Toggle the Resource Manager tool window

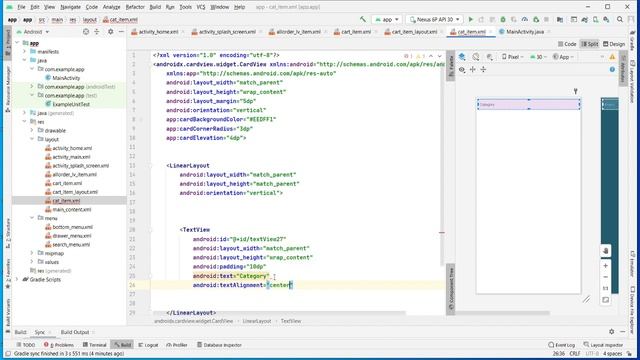pyautogui.click(x=8, y=89)
